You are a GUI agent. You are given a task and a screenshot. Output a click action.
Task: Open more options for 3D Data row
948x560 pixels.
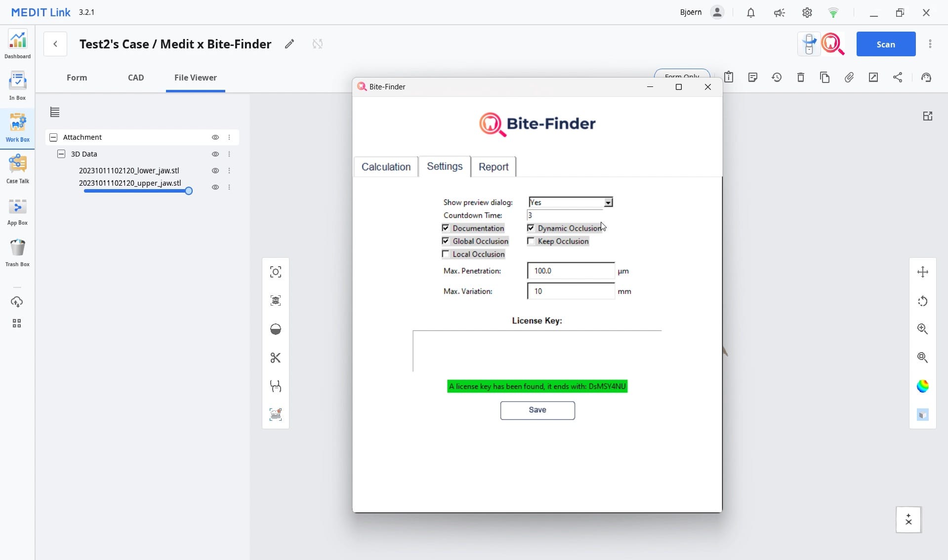point(229,154)
